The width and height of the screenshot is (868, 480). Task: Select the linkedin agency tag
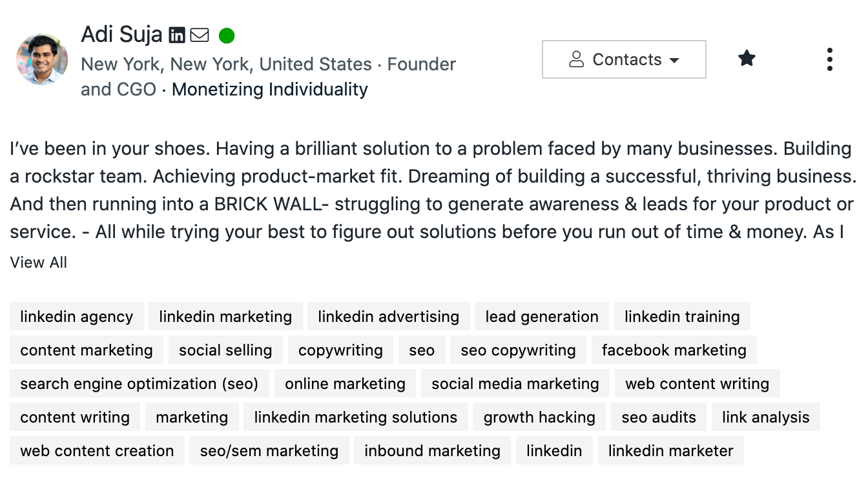pyautogui.click(x=77, y=317)
